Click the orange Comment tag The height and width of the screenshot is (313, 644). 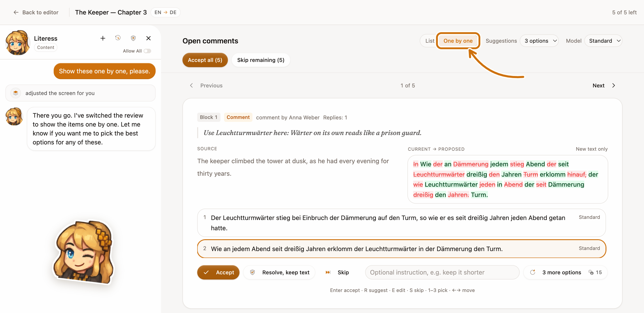(x=238, y=117)
